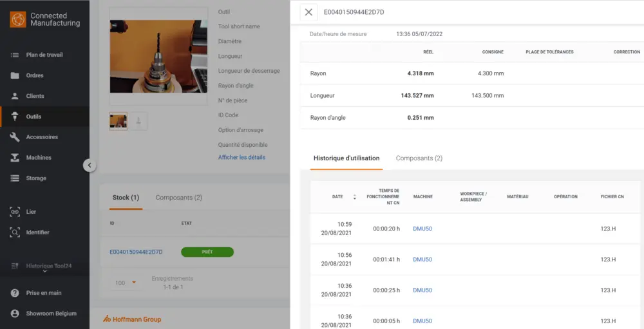Open Prise en main help icon

click(x=15, y=293)
